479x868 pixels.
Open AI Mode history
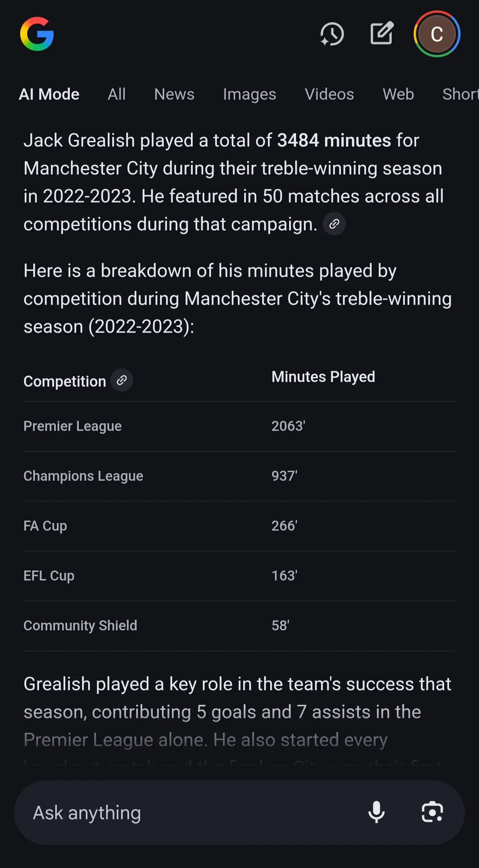(332, 34)
